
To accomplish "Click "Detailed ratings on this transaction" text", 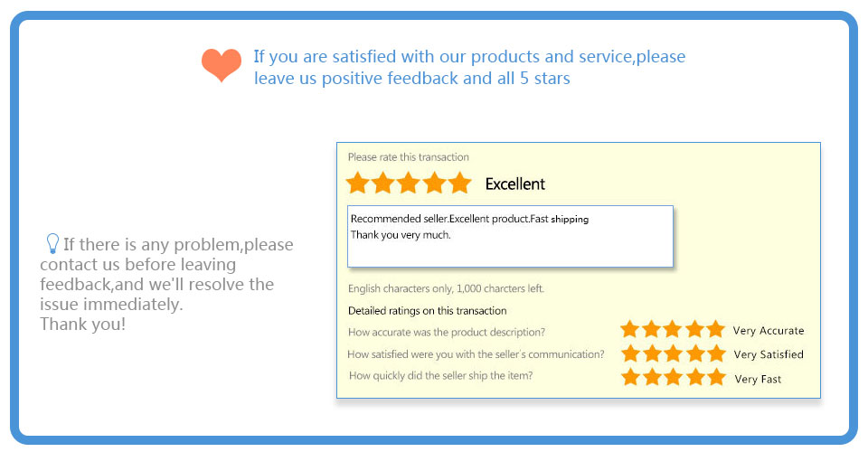I will 427,311.
